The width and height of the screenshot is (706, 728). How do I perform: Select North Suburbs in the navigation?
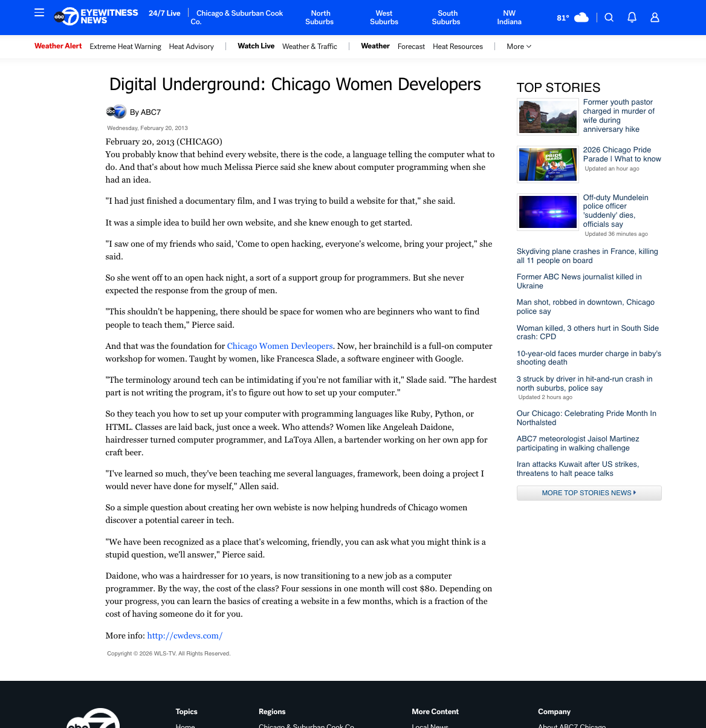click(320, 18)
